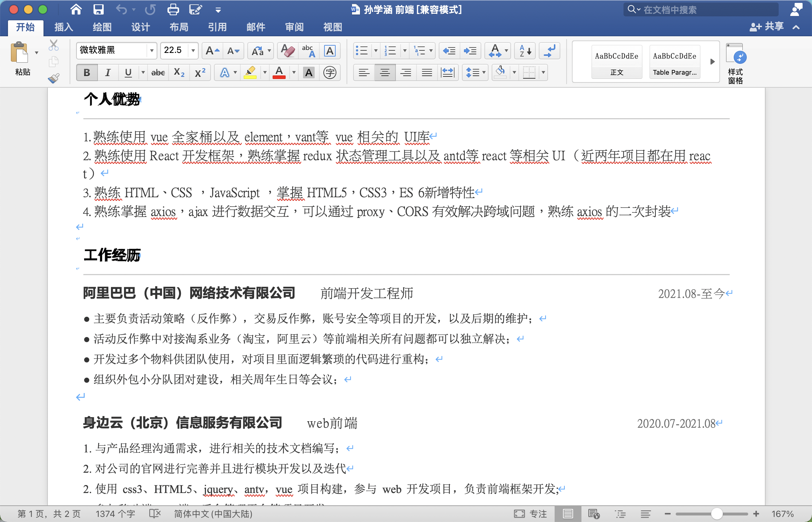Open the 插入 tab
The height and width of the screenshot is (522, 812).
coord(64,27)
